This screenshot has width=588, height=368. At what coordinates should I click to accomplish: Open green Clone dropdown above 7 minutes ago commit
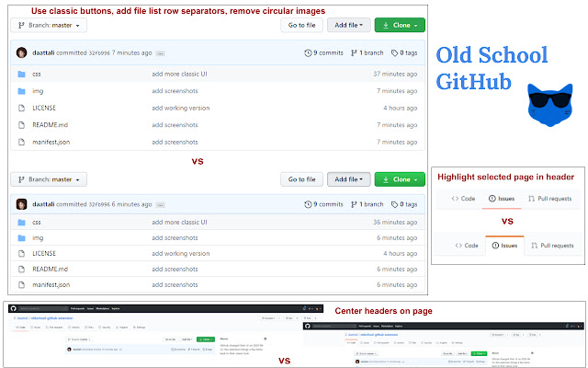400,25
